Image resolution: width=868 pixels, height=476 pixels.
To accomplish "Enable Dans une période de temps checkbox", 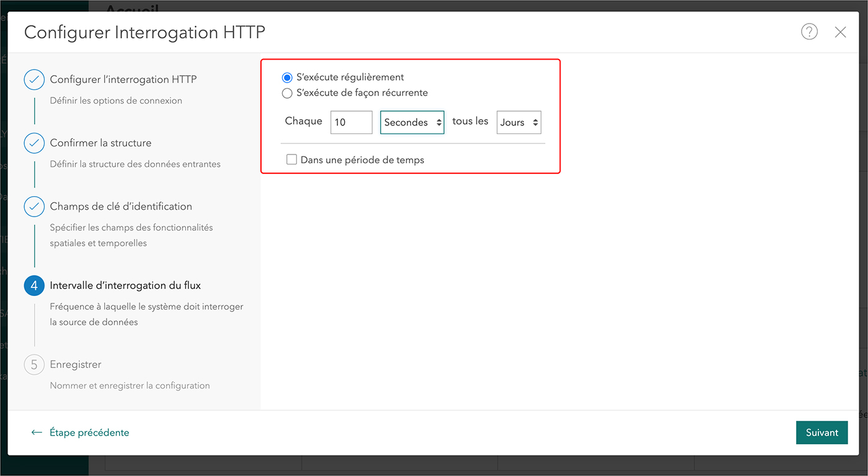I will pos(291,159).
